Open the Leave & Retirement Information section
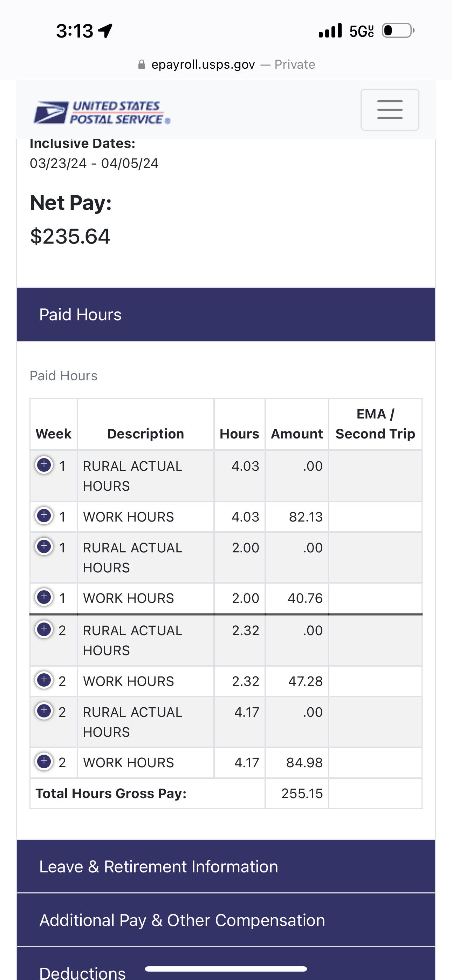 click(x=226, y=867)
